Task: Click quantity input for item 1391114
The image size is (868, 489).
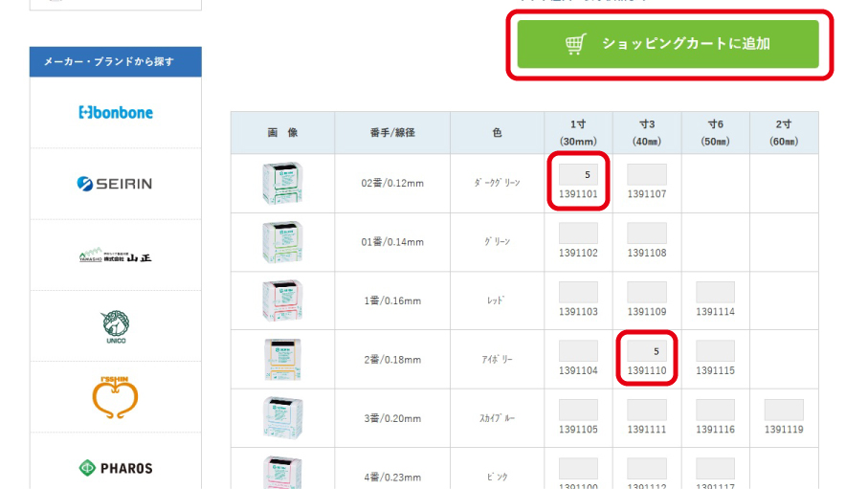Action: 715,293
